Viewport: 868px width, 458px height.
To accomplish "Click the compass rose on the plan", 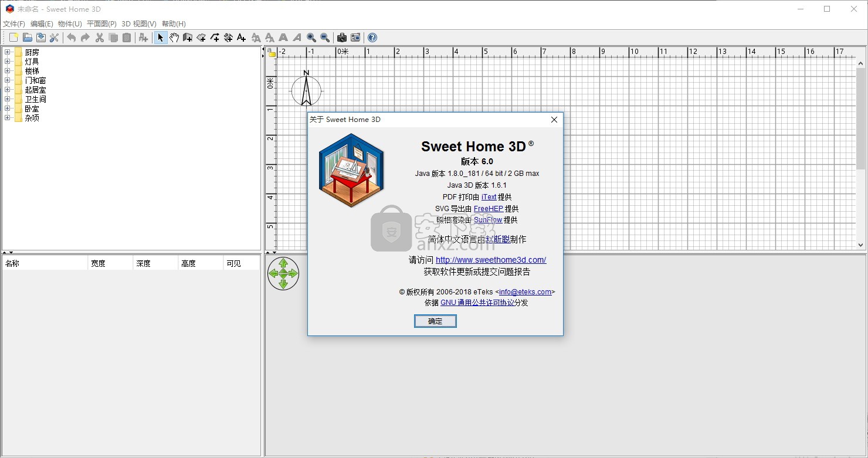I will coord(306,90).
